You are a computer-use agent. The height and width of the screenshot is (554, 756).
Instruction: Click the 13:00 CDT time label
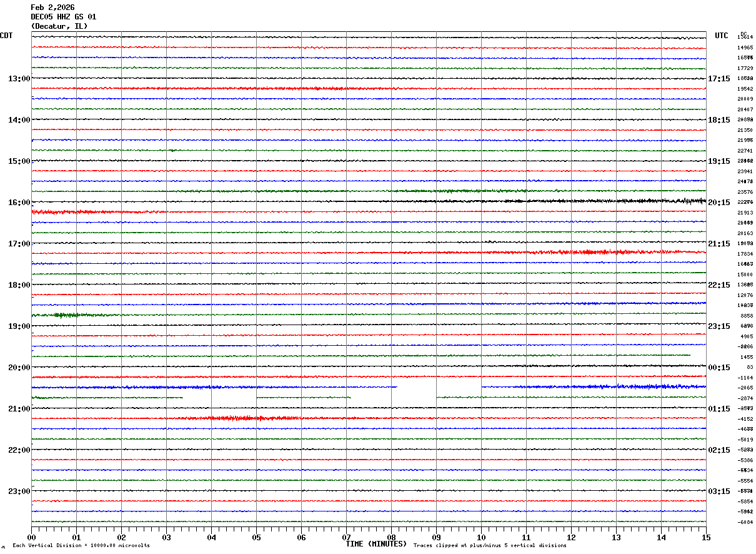coord(19,79)
